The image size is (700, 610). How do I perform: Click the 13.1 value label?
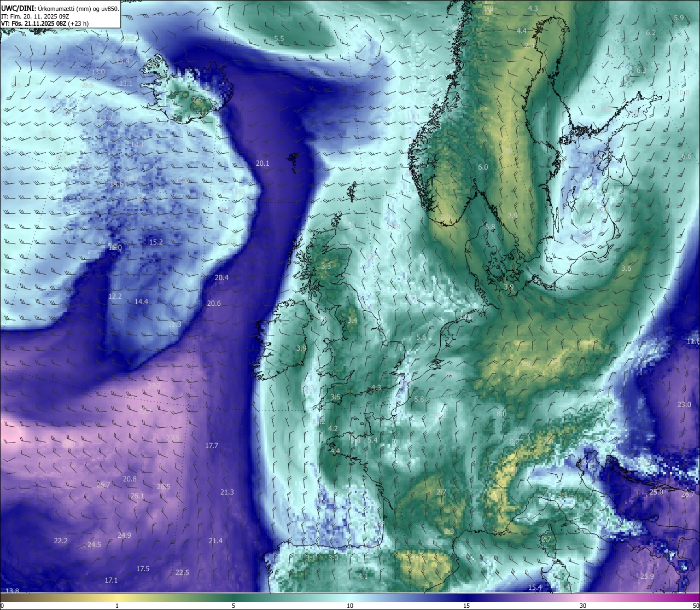[x=126, y=83]
